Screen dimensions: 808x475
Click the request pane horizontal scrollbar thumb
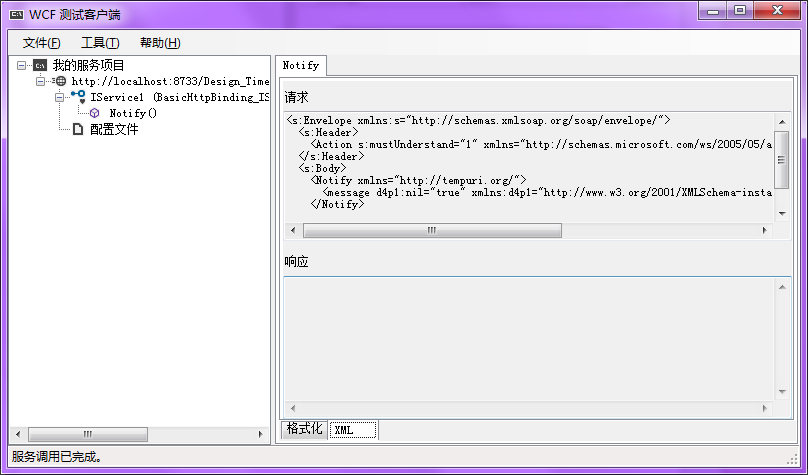(432, 230)
